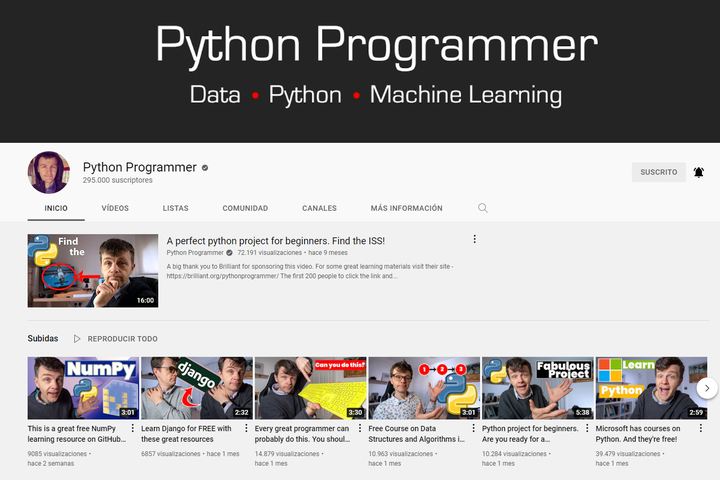The height and width of the screenshot is (480, 720).
Task: Go to the Comunidad tab
Action: pos(245,209)
